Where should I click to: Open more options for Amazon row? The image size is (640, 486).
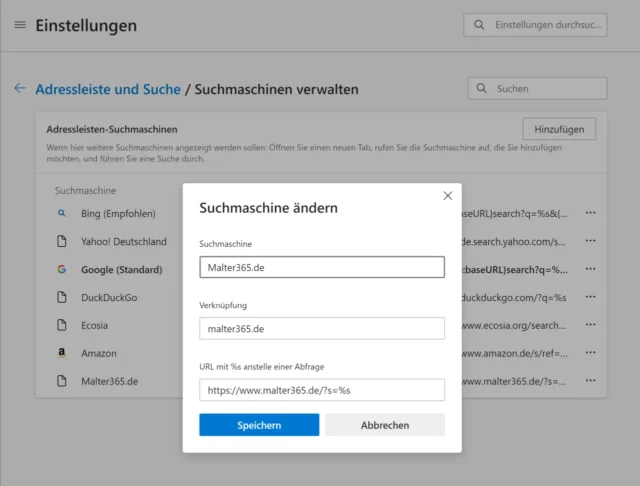click(590, 353)
